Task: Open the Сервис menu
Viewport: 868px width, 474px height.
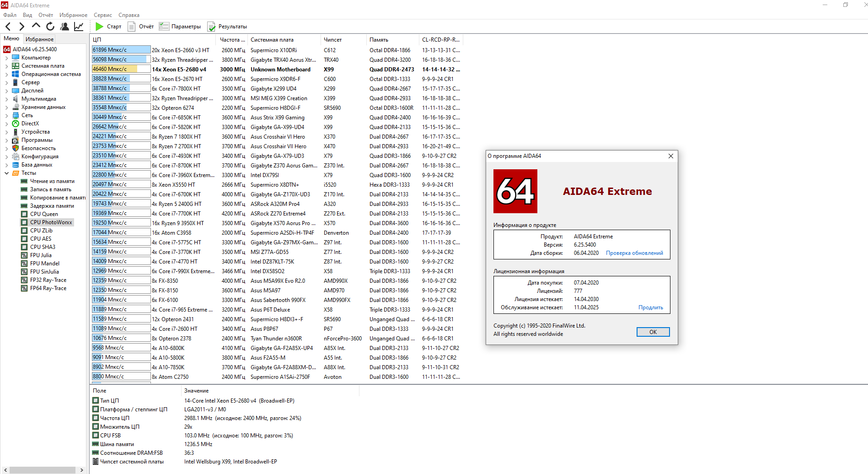Action: (x=103, y=15)
